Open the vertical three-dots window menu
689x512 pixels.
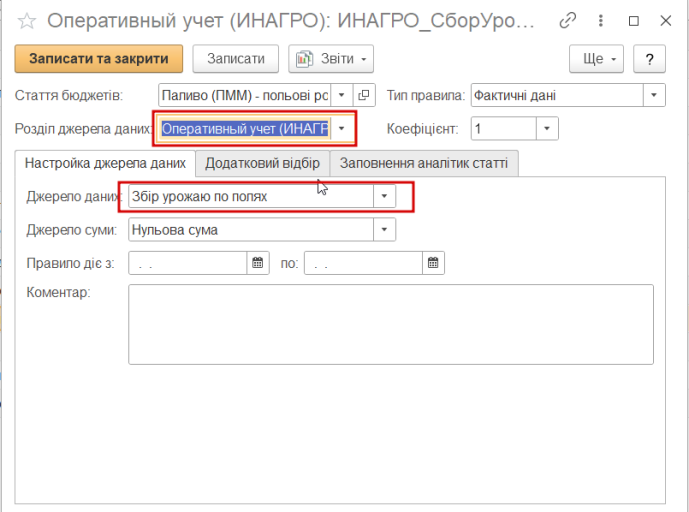(x=601, y=21)
